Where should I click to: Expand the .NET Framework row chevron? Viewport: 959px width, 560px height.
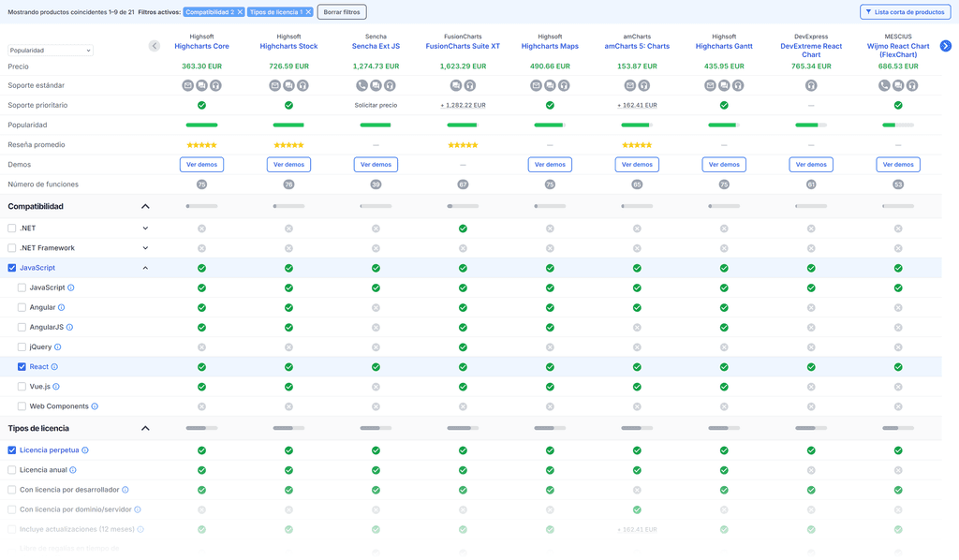[145, 248]
